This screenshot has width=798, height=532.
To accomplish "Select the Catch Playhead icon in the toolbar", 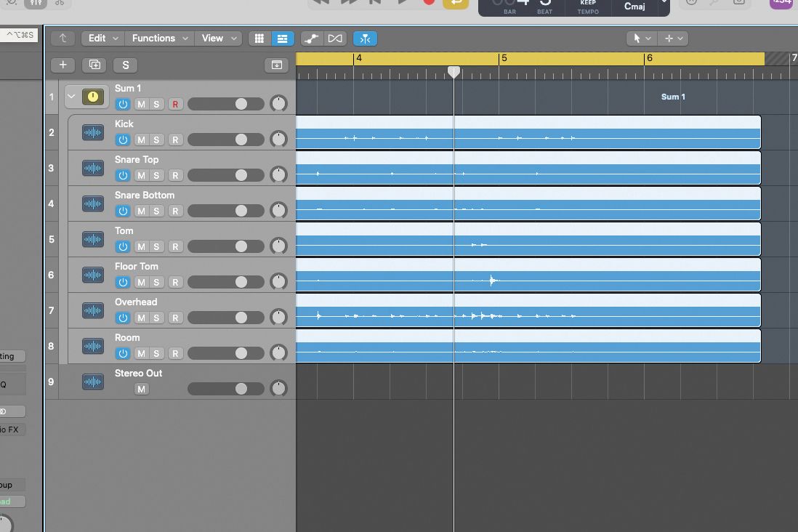I will coord(366,38).
